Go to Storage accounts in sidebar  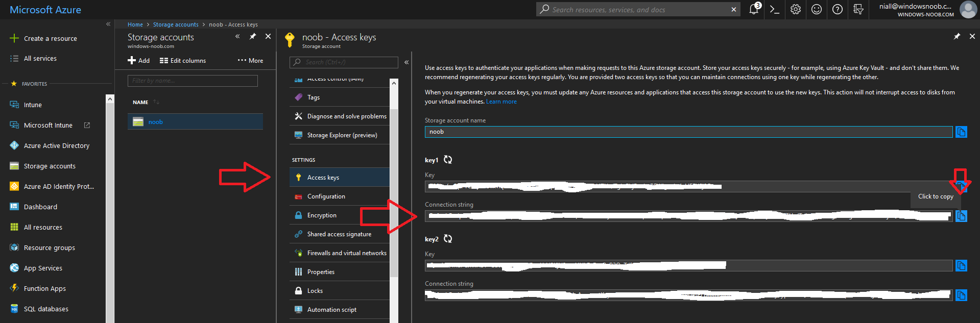point(50,166)
